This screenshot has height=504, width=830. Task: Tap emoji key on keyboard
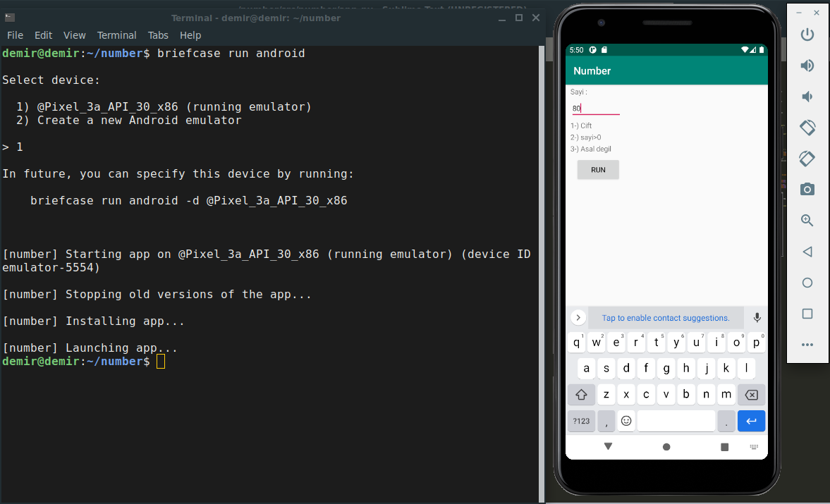(x=626, y=421)
